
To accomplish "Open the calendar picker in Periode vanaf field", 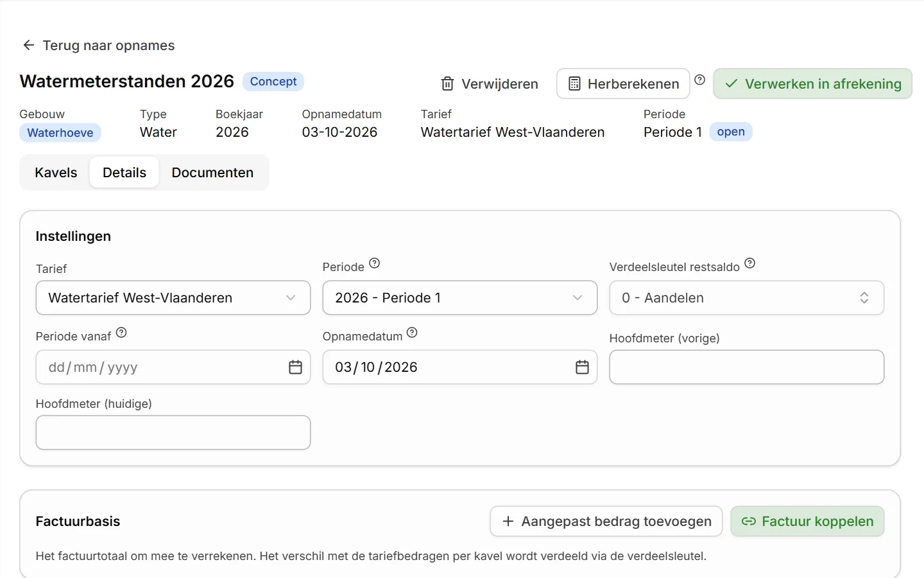I will pos(295,367).
